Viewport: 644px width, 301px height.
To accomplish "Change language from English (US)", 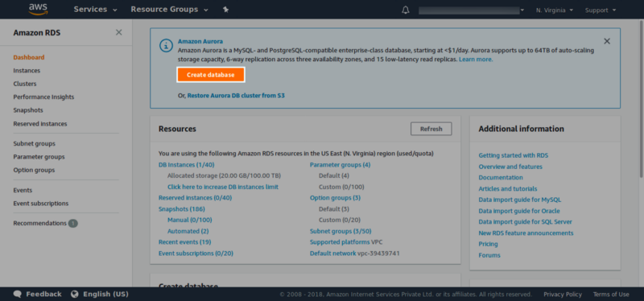I will point(100,294).
